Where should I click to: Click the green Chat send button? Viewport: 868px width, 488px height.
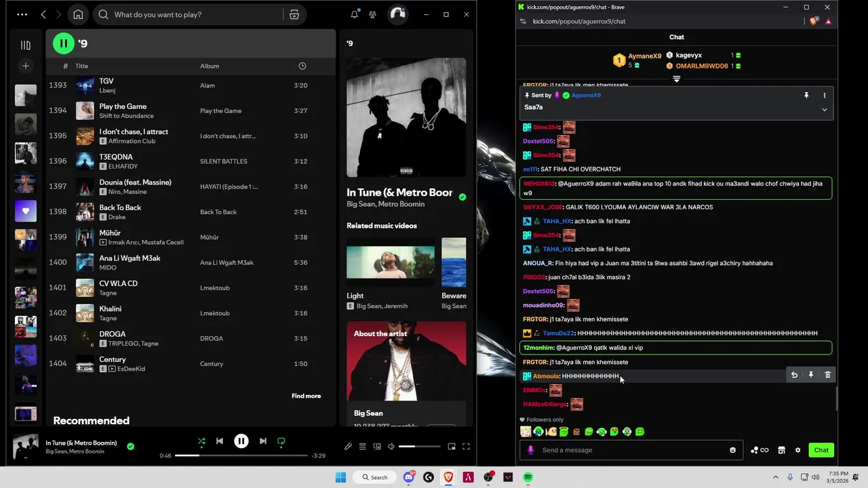[821, 450]
